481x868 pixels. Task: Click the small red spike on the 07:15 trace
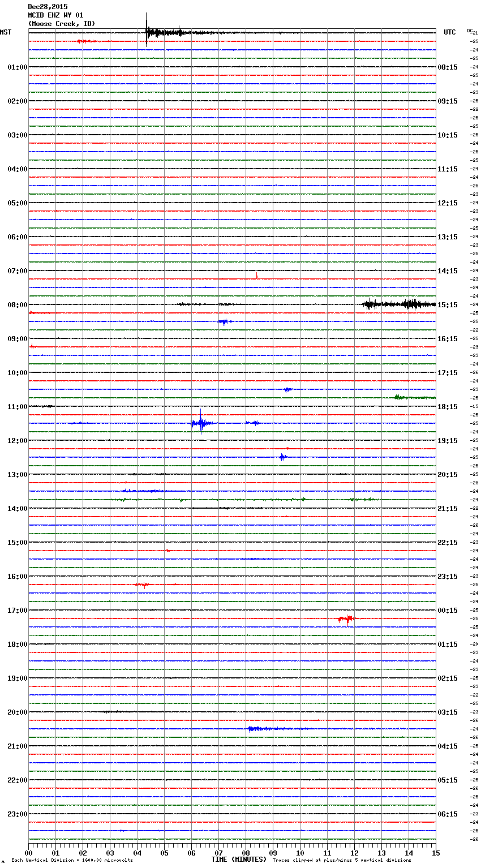257,276
